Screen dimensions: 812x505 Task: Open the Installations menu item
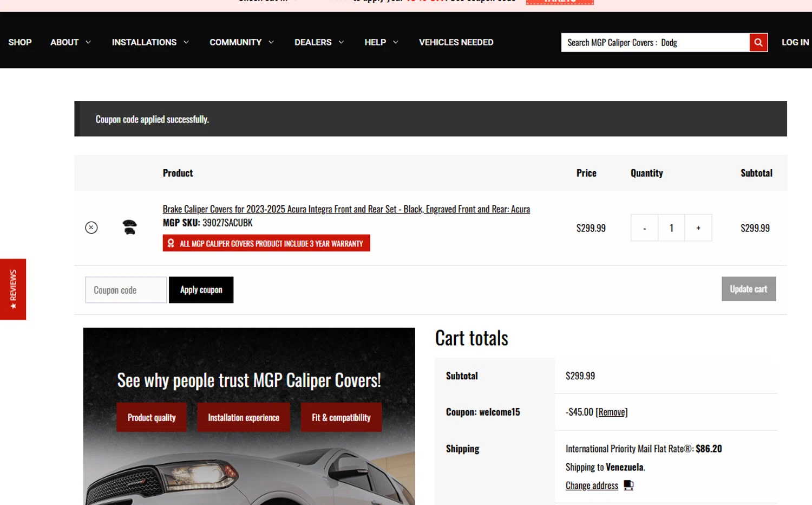144,42
